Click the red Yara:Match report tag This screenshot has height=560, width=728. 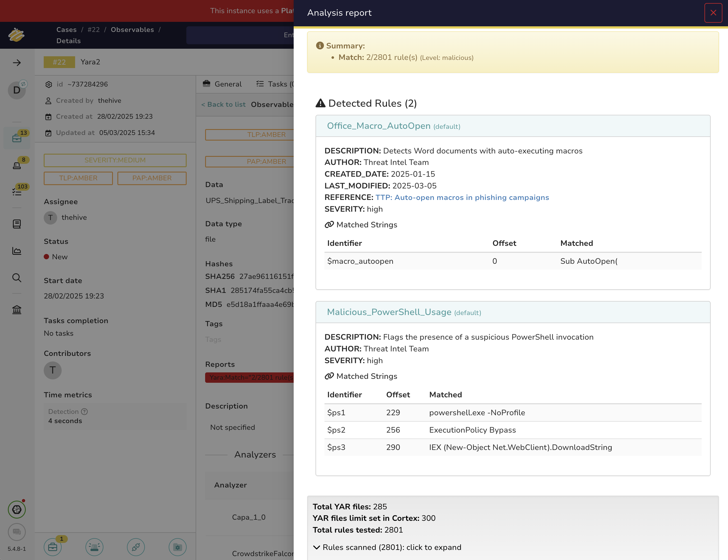(x=250, y=377)
